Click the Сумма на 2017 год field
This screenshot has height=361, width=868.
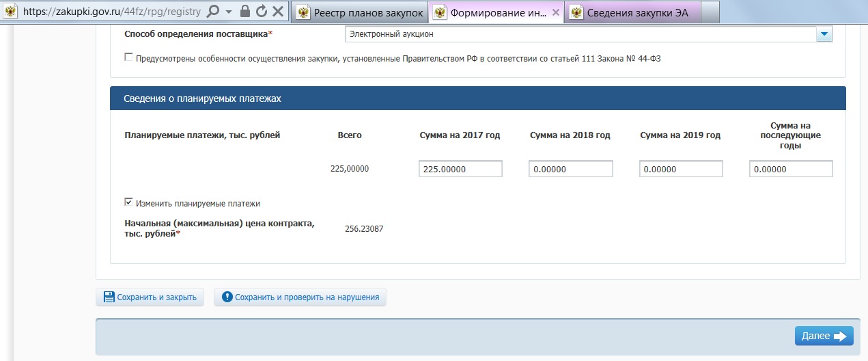point(460,169)
